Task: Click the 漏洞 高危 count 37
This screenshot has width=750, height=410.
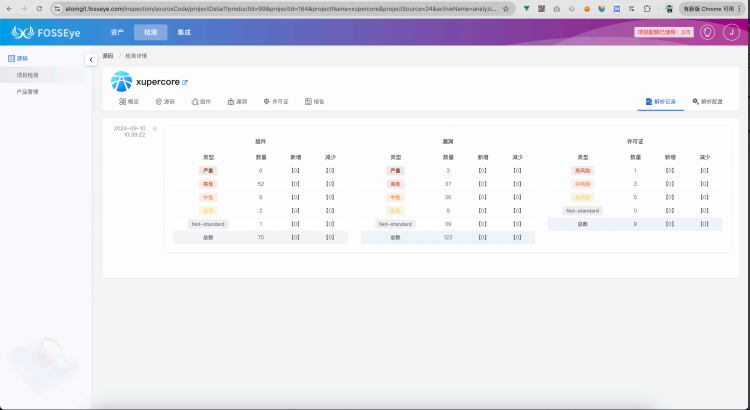Action: (448, 184)
